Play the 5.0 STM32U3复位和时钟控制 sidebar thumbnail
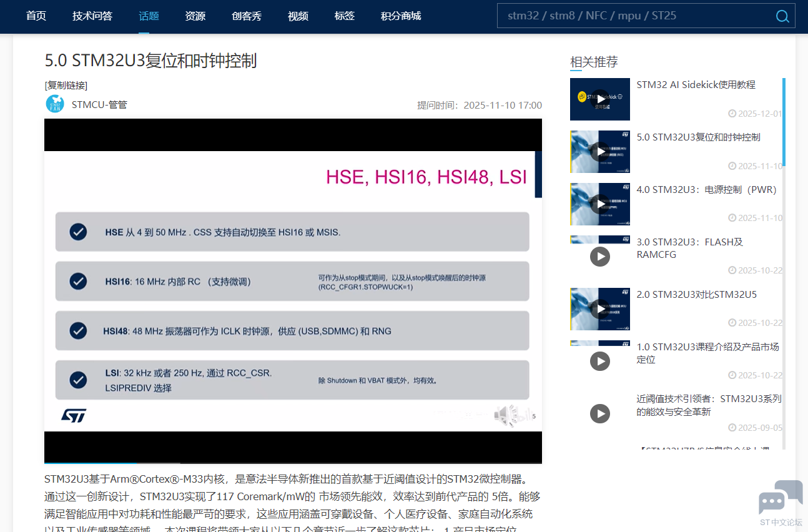Viewport: 808px width, 532px height. [x=599, y=152]
